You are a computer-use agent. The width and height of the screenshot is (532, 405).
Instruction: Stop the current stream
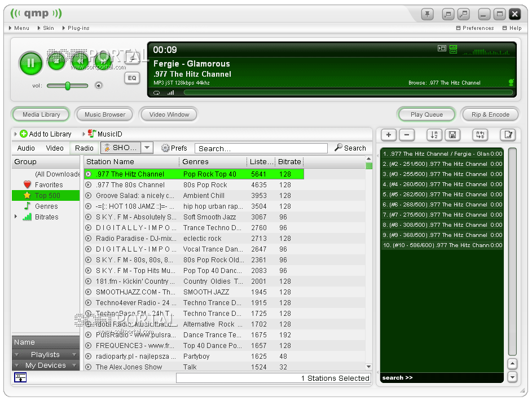coord(56,61)
